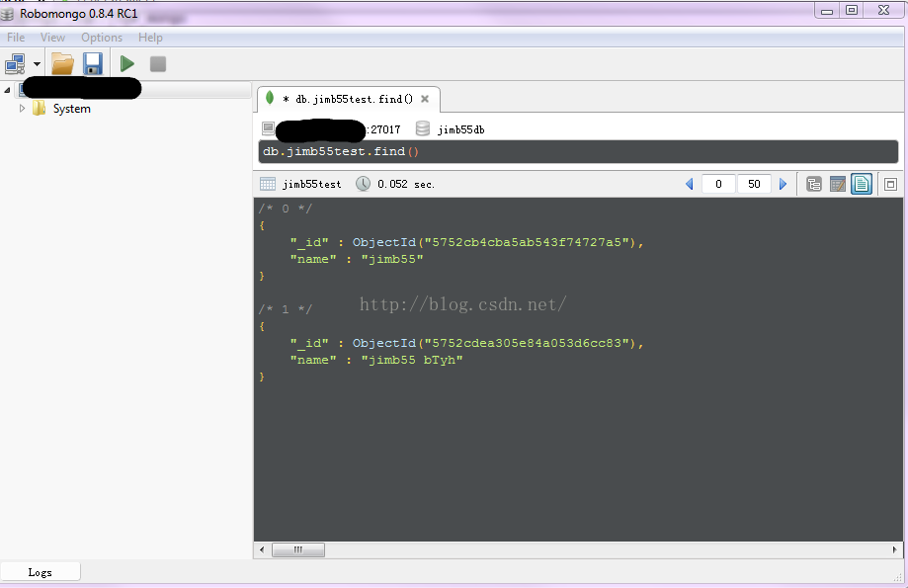Image resolution: width=908 pixels, height=588 pixels.
Task: Maximize the output panel with the square icon
Action: pos(890,185)
